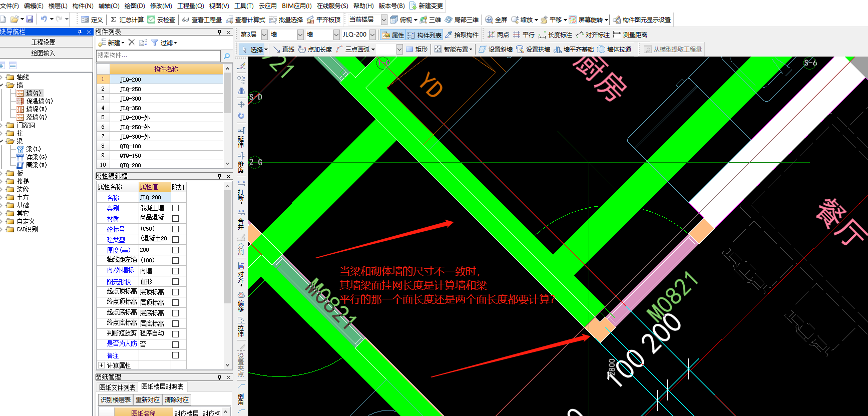Click 合并 merge tool in side toolbar
Viewport: 868px width, 416px height.
point(241,219)
